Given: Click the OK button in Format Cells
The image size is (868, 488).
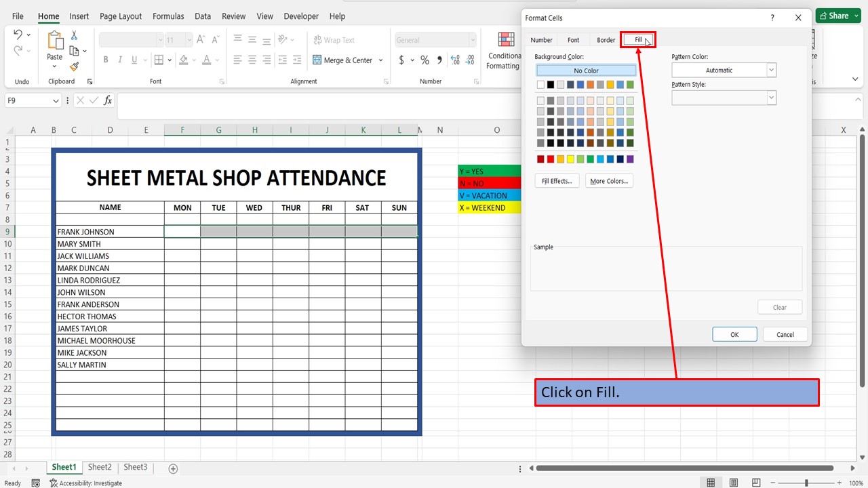Looking at the screenshot, I should coord(734,334).
